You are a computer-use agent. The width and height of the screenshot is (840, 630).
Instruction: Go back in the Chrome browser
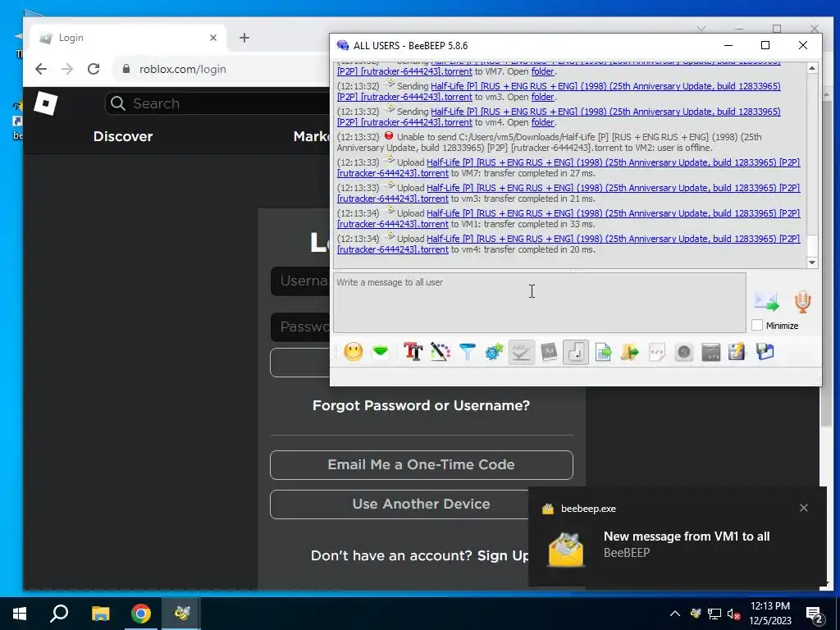coord(41,69)
